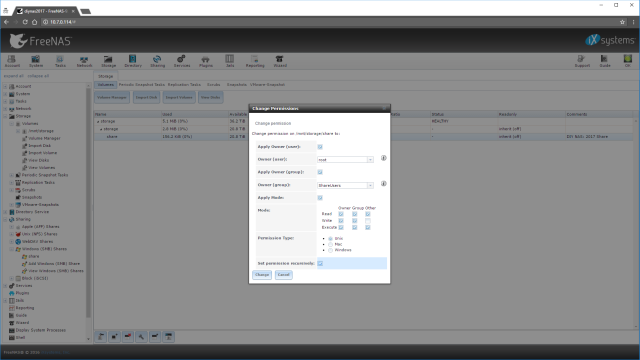Open Support icon in top right
640x360 pixels.
click(582, 61)
